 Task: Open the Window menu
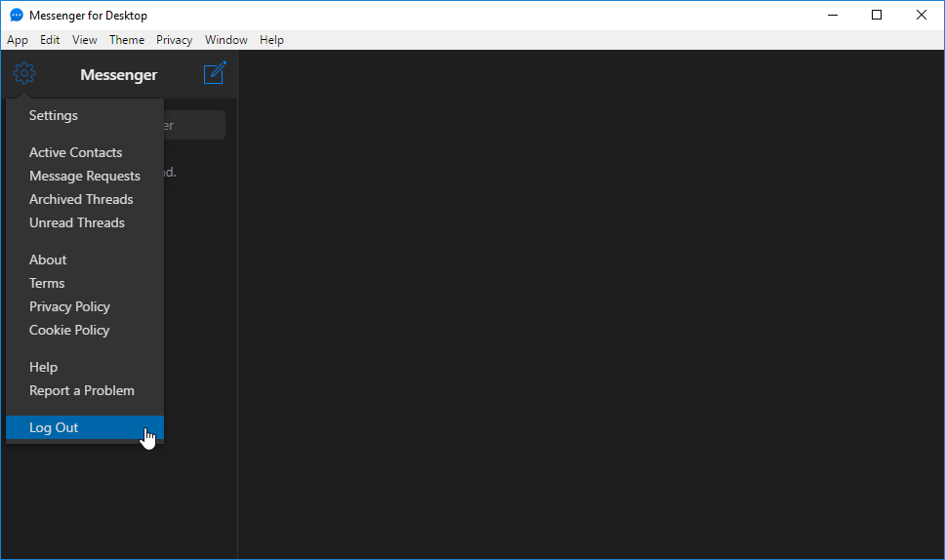226,40
